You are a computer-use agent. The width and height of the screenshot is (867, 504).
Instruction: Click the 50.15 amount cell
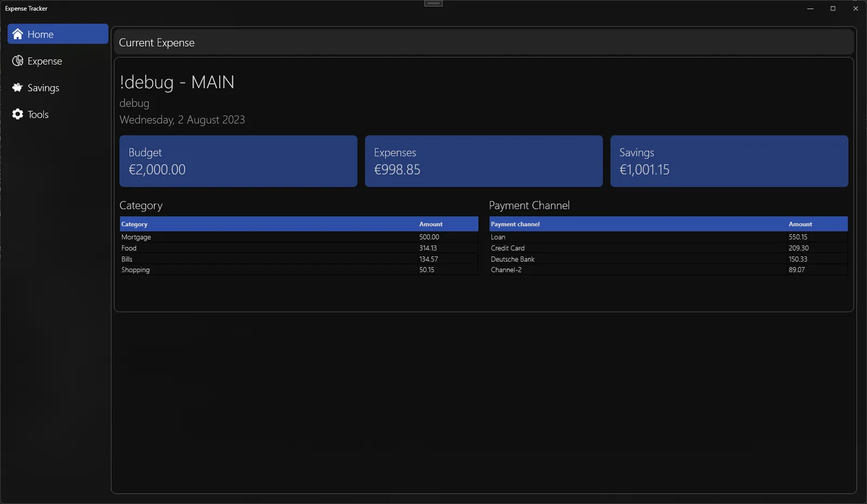[448, 270]
